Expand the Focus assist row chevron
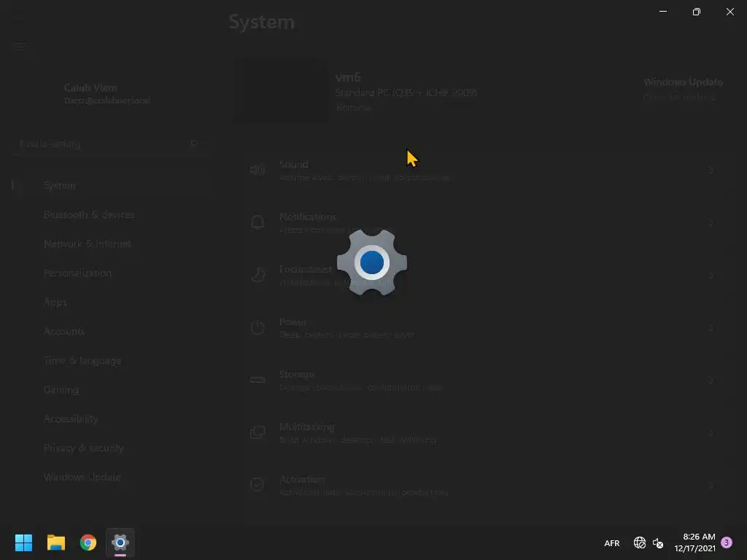Screen dimensions: 747x560 click(711, 275)
